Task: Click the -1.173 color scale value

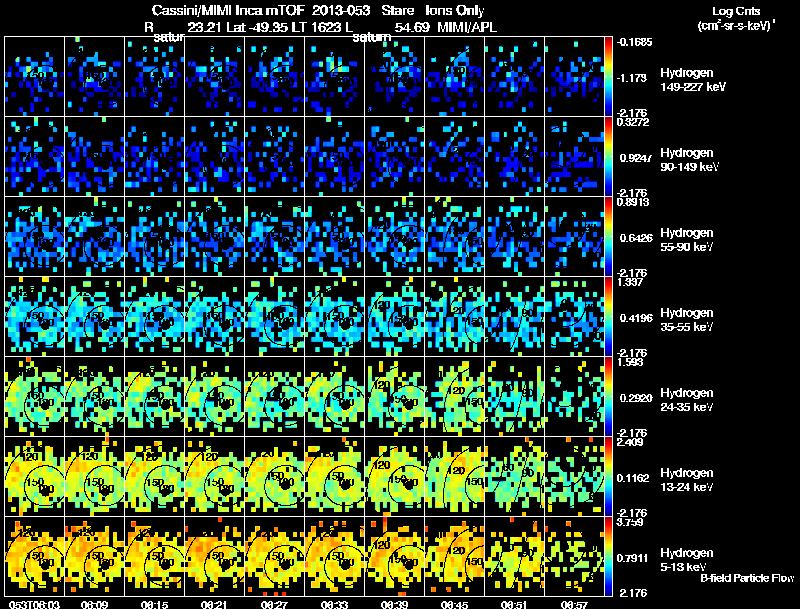Action: pyautogui.click(x=632, y=78)
